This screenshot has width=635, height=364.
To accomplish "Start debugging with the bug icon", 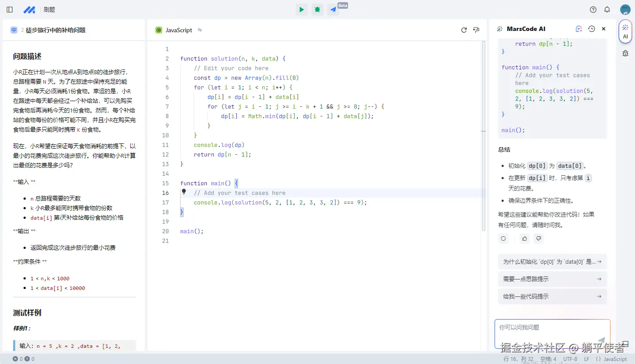I will pyautogui.click(x=317, y=10).
